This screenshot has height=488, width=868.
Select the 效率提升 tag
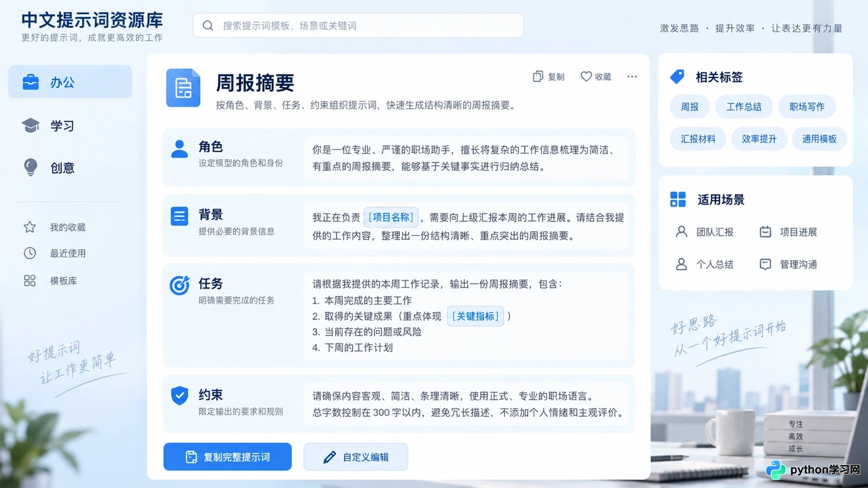click(x=759, y=139)
